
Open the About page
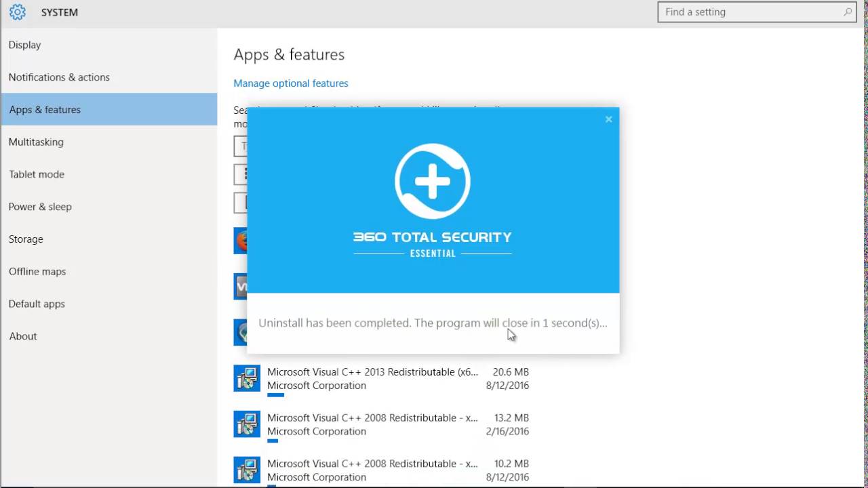point(108,336)
